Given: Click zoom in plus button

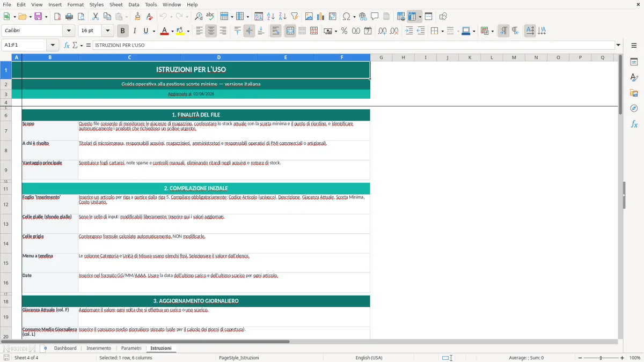Looking at the screenshot, I should 622,358.
